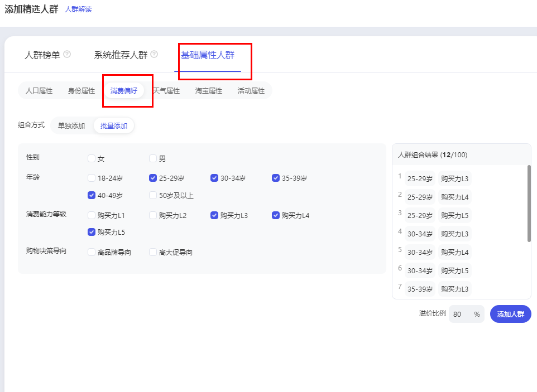This screenshot has width=537, height=392.
Task: Open the 淘宝属性 sub-tab
Action: (x=209, y=91)
